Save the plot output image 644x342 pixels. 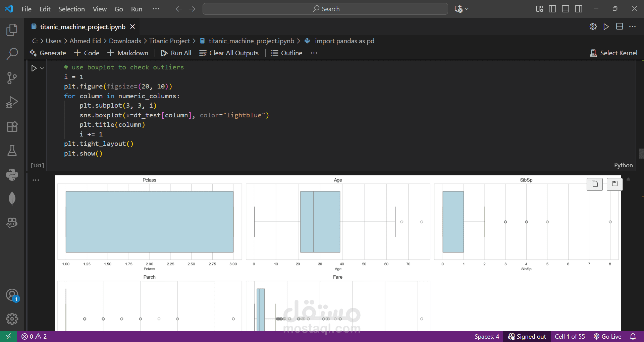tap(614, 184)
